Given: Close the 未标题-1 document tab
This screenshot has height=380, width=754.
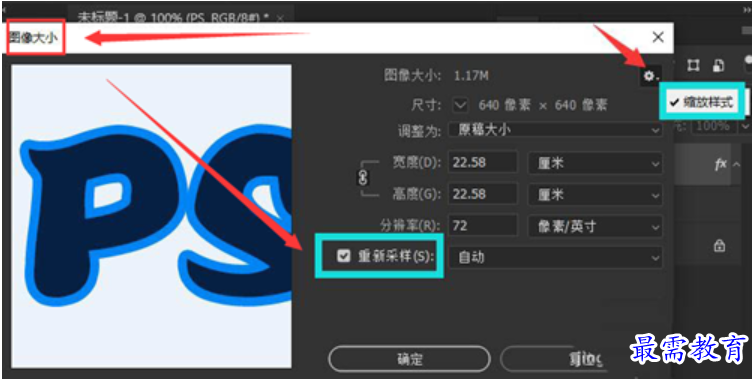Looking at the screenshot, I should [280, 18].
